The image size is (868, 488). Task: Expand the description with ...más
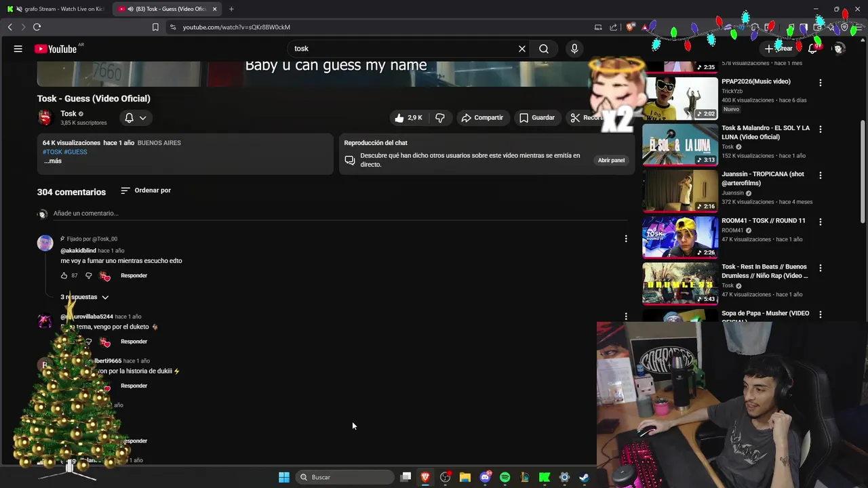tap(53, 161)
